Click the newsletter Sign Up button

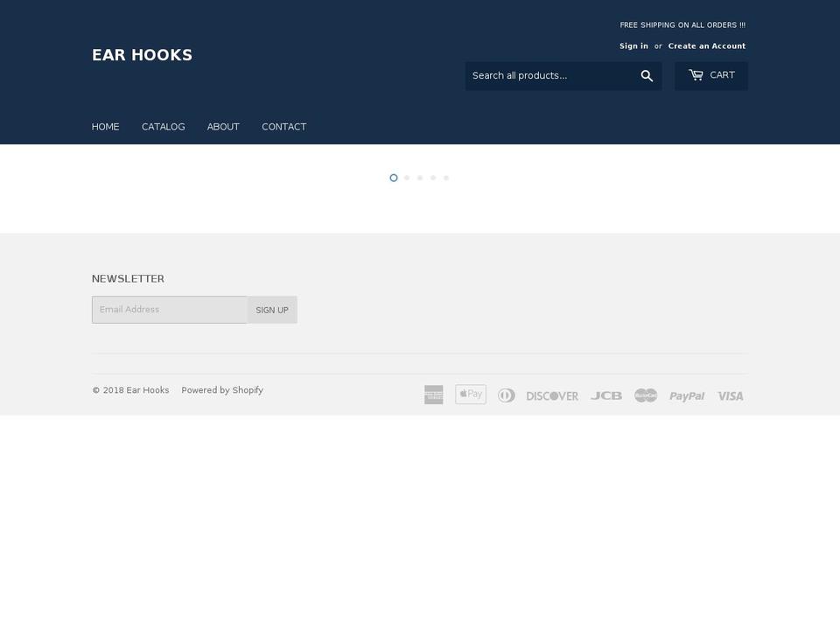pyautogui.click(x=272, y=310)
